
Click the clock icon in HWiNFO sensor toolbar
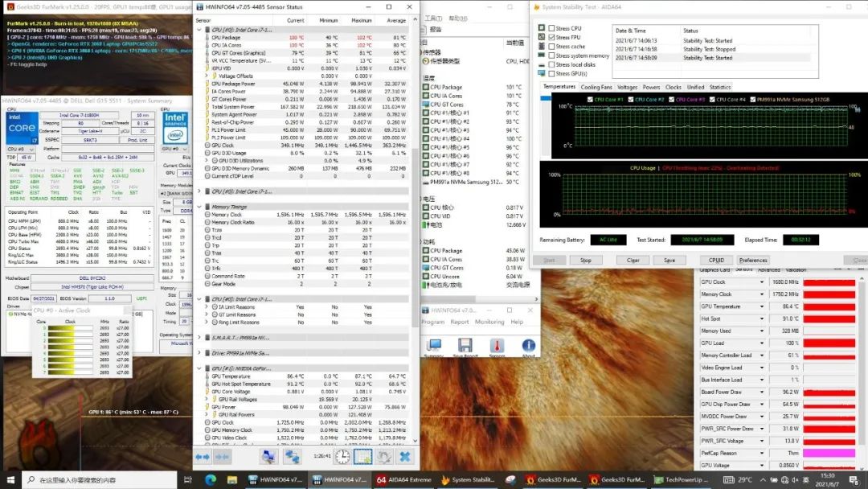click(342, 456)
